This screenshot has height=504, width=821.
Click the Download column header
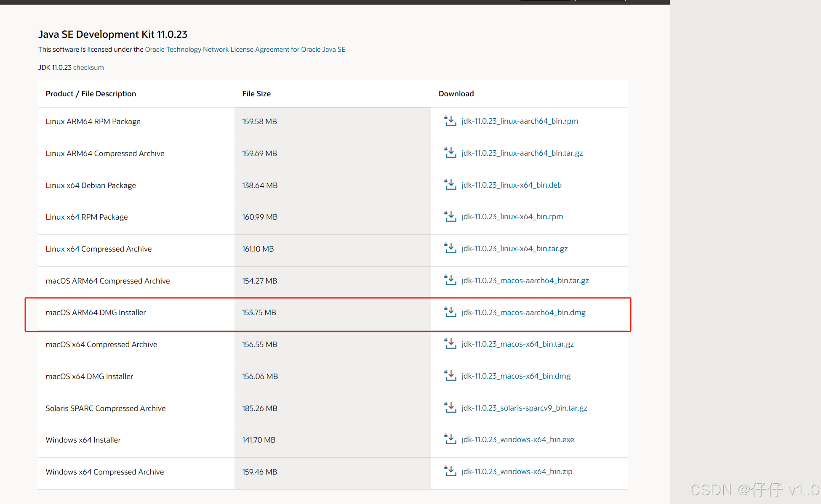coord(456,93)
